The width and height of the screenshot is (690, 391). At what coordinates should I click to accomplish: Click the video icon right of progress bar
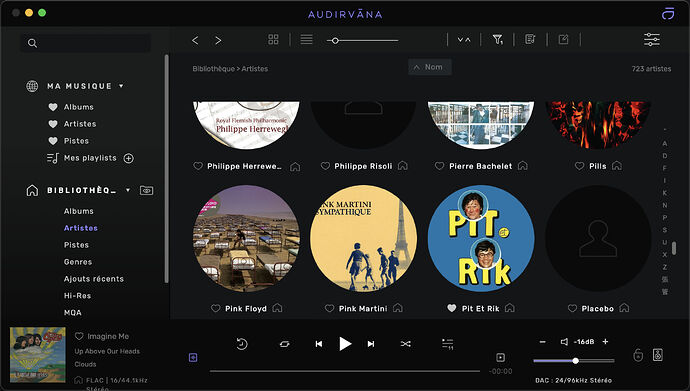point(500,357)
